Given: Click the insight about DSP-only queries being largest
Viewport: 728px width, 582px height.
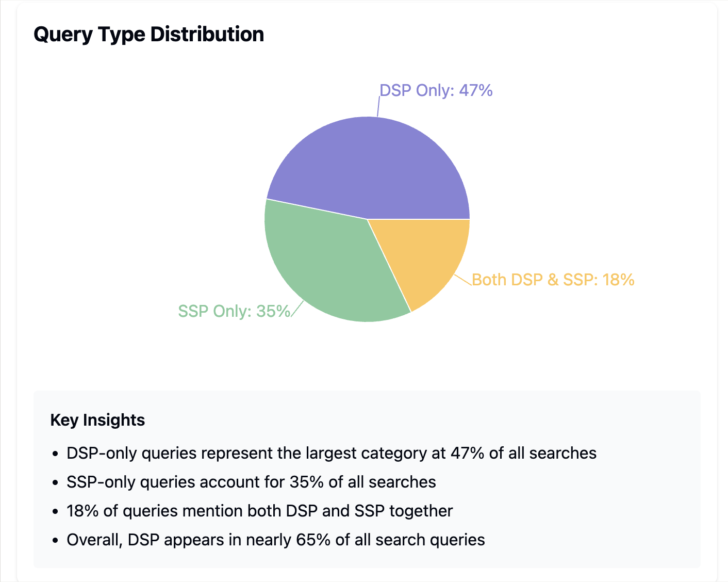Looking at the screenshot, I should pos(332,454).
